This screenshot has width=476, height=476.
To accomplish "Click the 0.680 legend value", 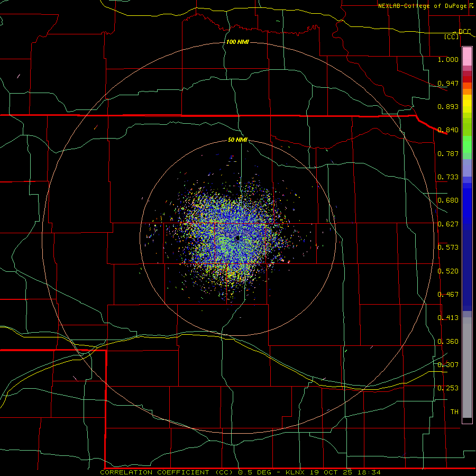I will [x=448, y=200].
